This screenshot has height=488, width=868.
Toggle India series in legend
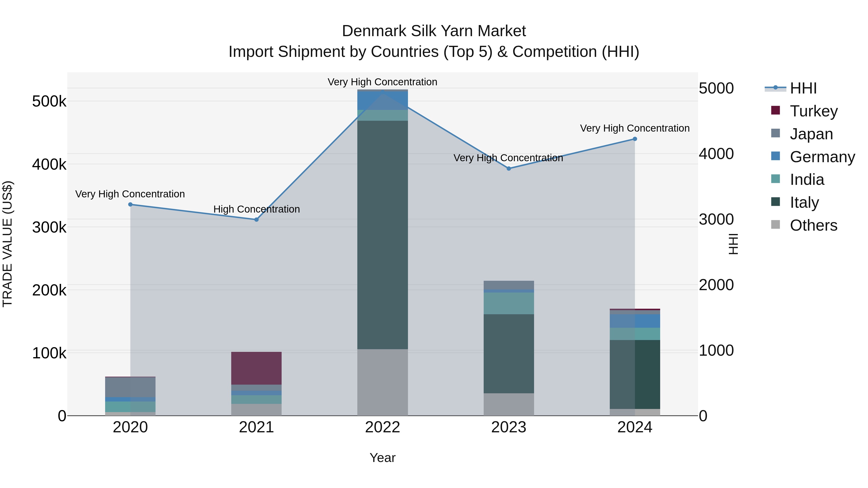pyautogui.click(x=798, y=180)
